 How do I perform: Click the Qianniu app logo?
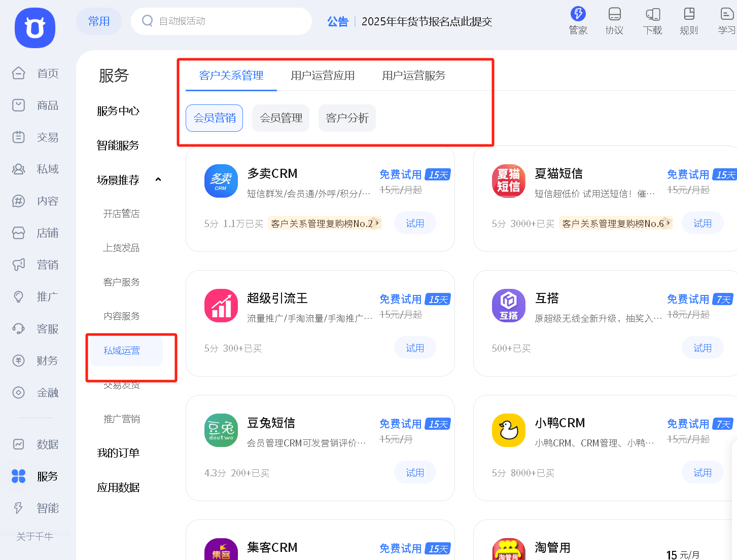coord(35,28)
